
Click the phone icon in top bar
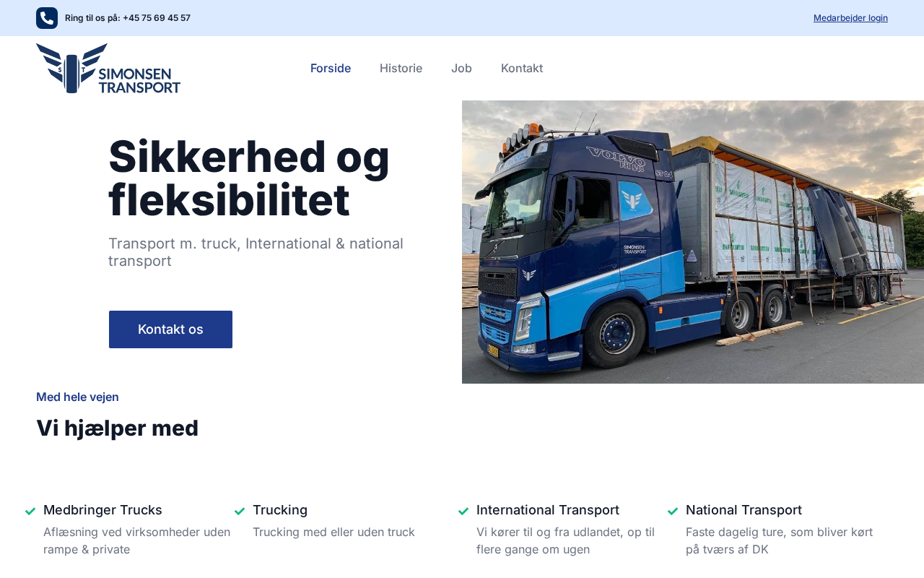47,18
